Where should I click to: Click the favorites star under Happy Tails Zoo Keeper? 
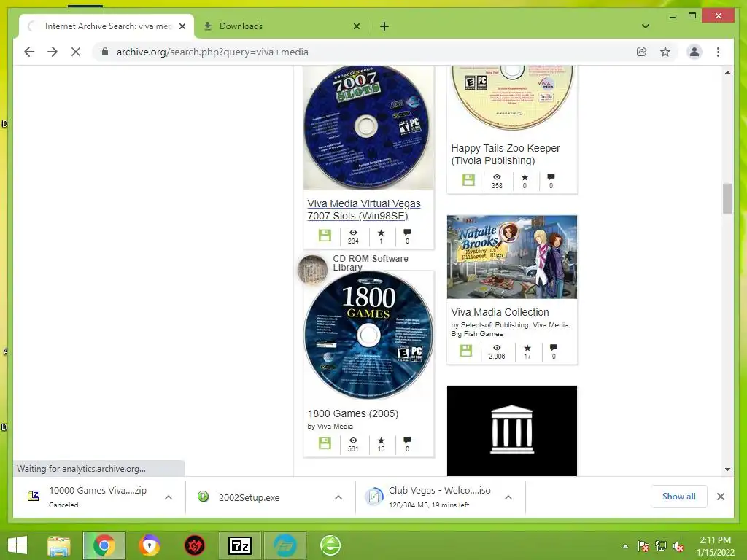525,176
